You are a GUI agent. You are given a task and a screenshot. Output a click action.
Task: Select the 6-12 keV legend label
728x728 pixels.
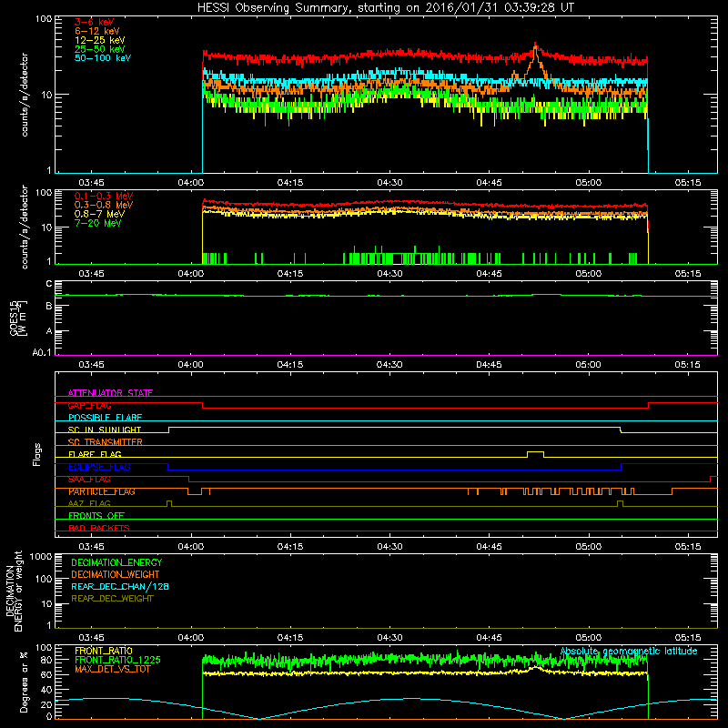pyautogui.click(x=97, y=31)
